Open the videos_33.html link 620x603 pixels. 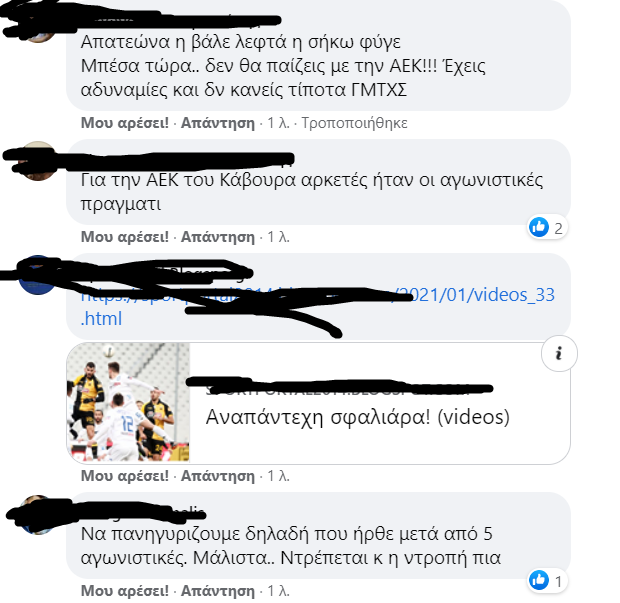[x=318, y=306]
